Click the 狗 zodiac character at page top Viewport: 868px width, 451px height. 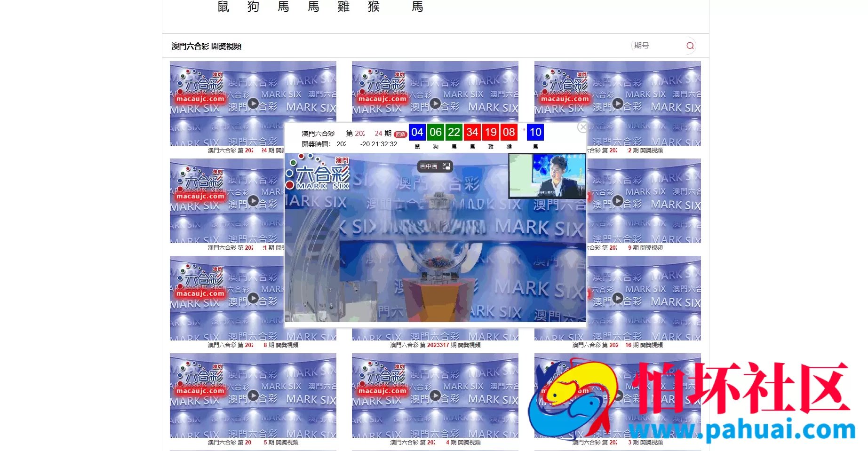(x=254, y=7)
